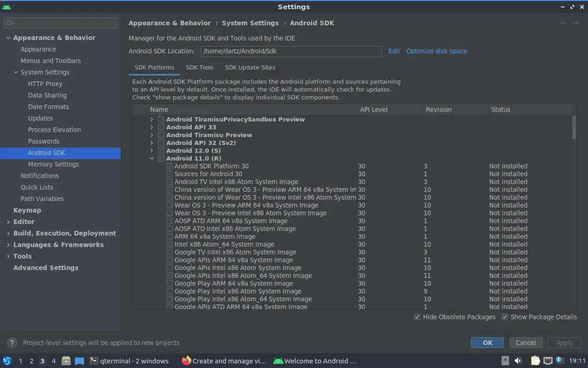This screenshot has width=588, height=368.
Task: Switch to the SDK Update Sites tab
Action: click(x=250, y=67)
